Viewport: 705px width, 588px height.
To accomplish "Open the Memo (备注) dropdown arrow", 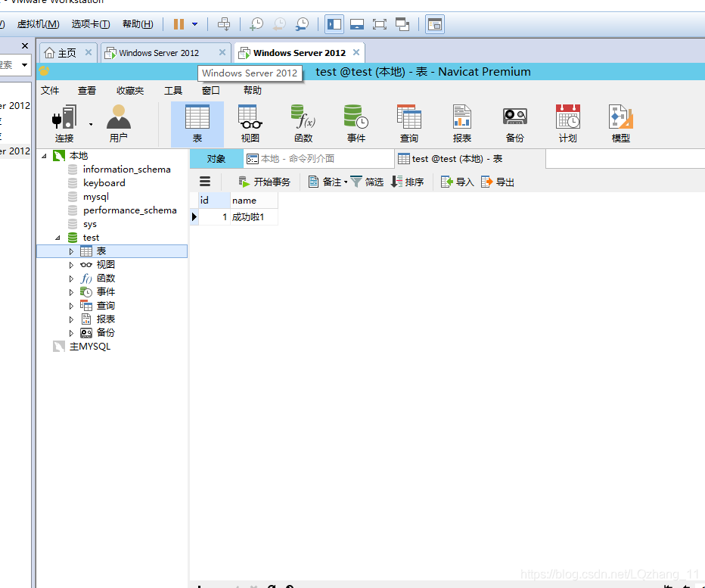I will tap(345, 182).
